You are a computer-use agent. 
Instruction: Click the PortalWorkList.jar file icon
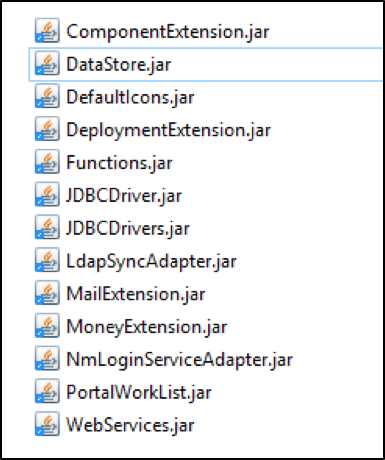47,391
